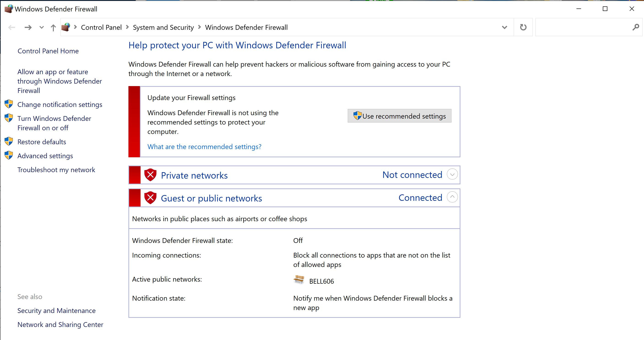
Task: Open Allow an app or feature link
Action: coord(60,81)
